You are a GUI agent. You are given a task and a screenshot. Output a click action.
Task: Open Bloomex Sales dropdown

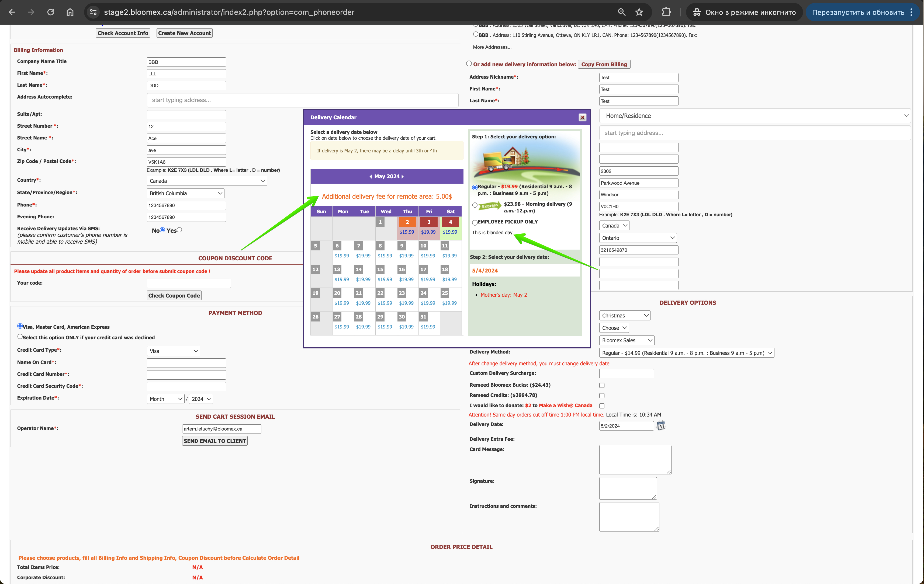[627, 340]
